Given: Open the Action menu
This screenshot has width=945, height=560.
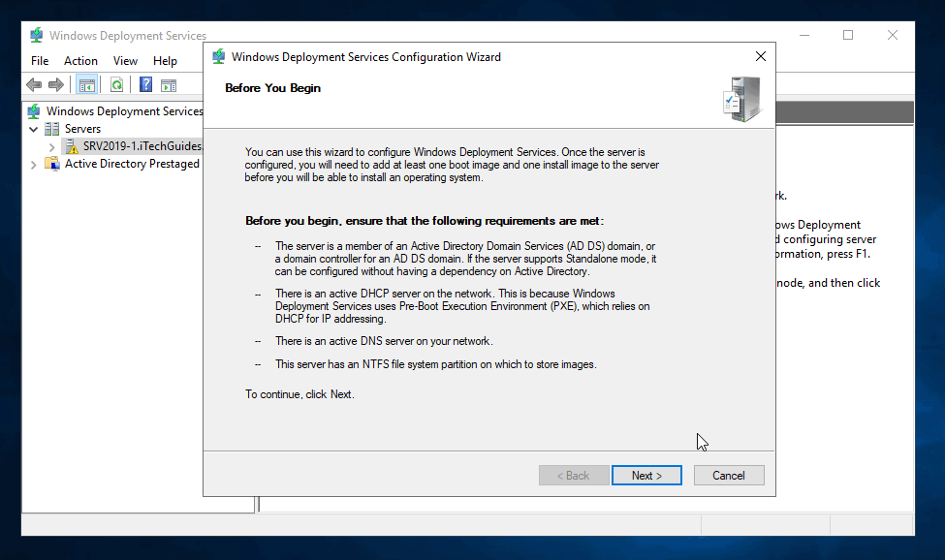Looking at the screenshot, I should point(80,60).
